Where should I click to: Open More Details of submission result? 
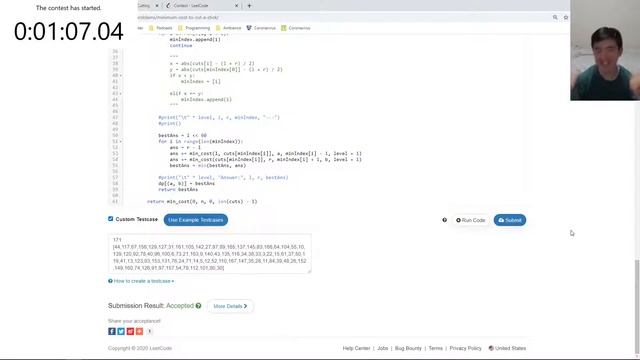230,306
